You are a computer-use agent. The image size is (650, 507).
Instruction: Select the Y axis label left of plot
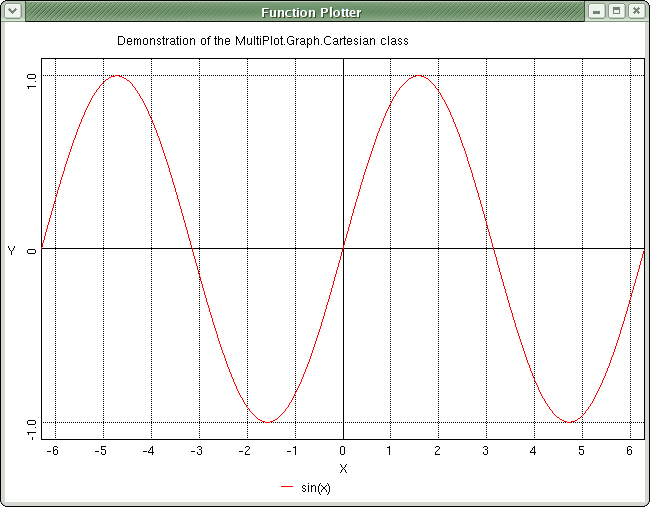[12, 250]
